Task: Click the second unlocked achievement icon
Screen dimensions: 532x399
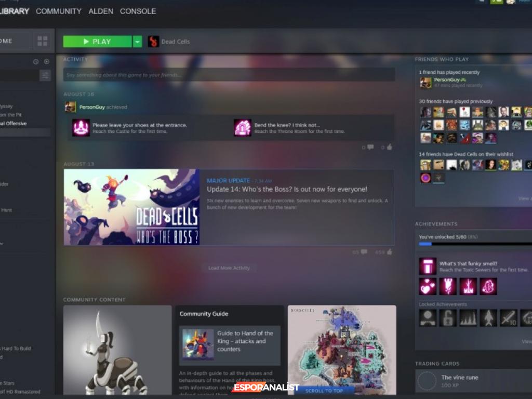Action: point(448,286)
